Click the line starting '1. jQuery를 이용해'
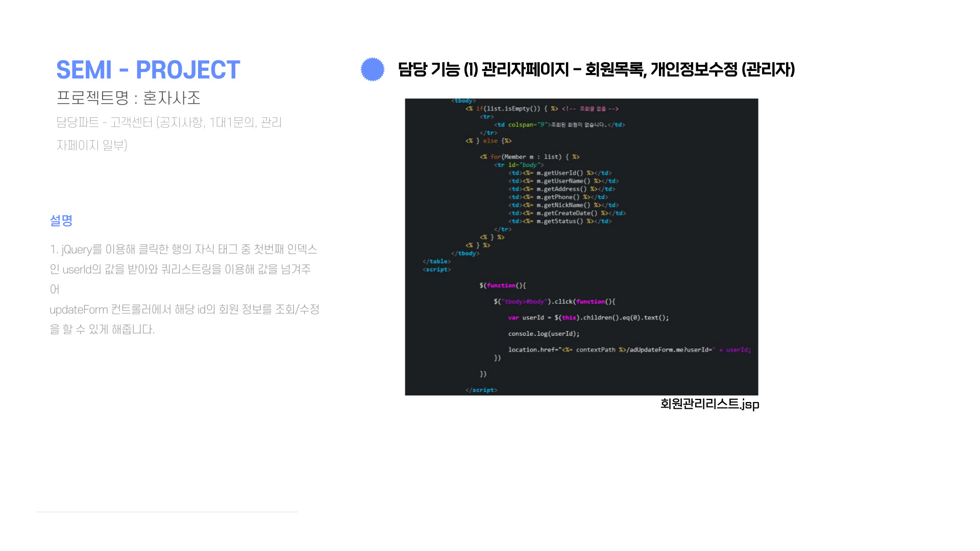980x551 pixels. point(184,249)
